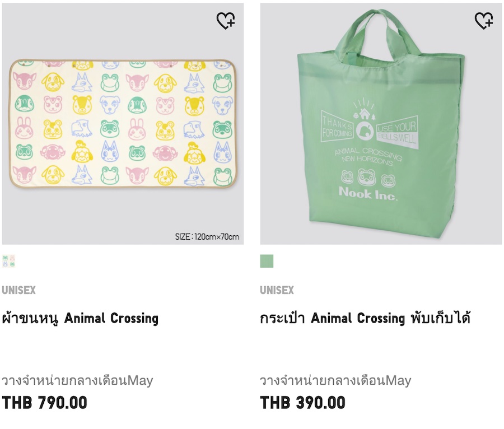Viewport: 504px width, 429px height.
Task: Select the green color swatch under bag
Action: click(267, 261)
